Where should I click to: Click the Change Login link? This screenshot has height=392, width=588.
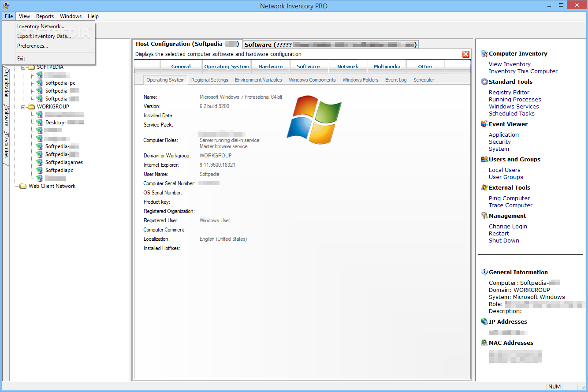[x=508, y=226]
